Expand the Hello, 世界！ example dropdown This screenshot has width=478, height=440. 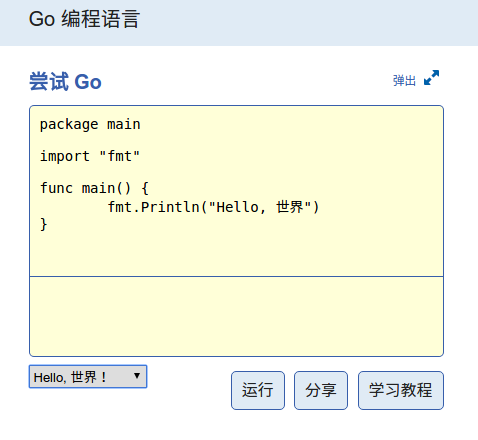pos(88,377)
